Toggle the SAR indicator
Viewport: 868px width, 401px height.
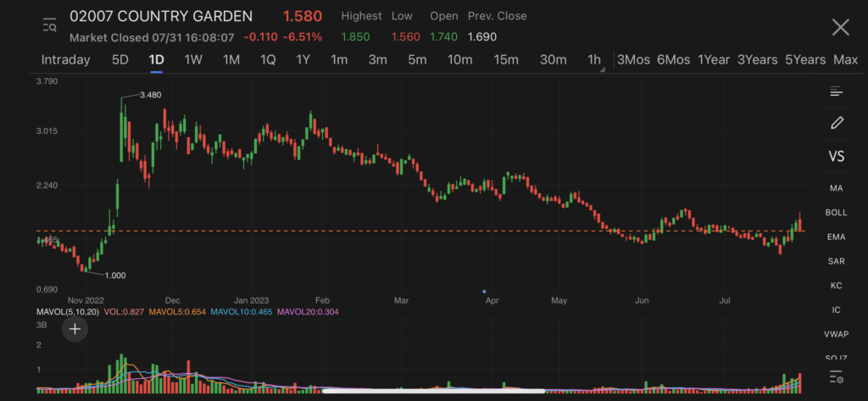click(837, 261)
